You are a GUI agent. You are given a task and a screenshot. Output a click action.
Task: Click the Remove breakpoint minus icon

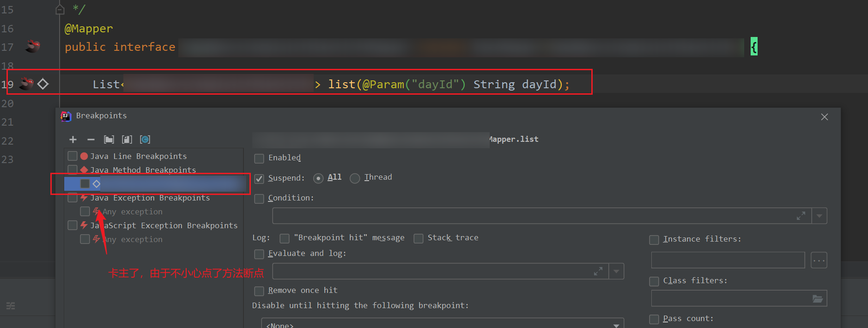[x=91, y=140]
